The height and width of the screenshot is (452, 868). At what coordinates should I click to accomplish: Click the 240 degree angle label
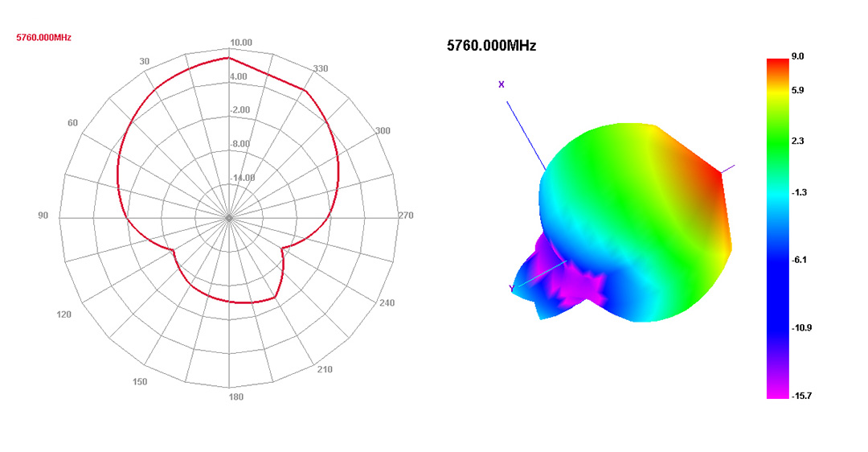click(x=387, y=303)
